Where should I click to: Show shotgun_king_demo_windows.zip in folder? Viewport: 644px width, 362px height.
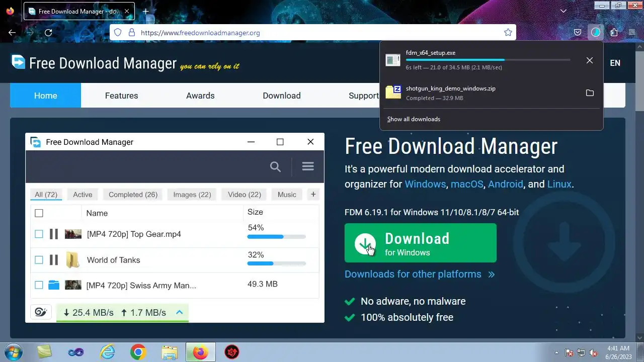pos(590,93)
